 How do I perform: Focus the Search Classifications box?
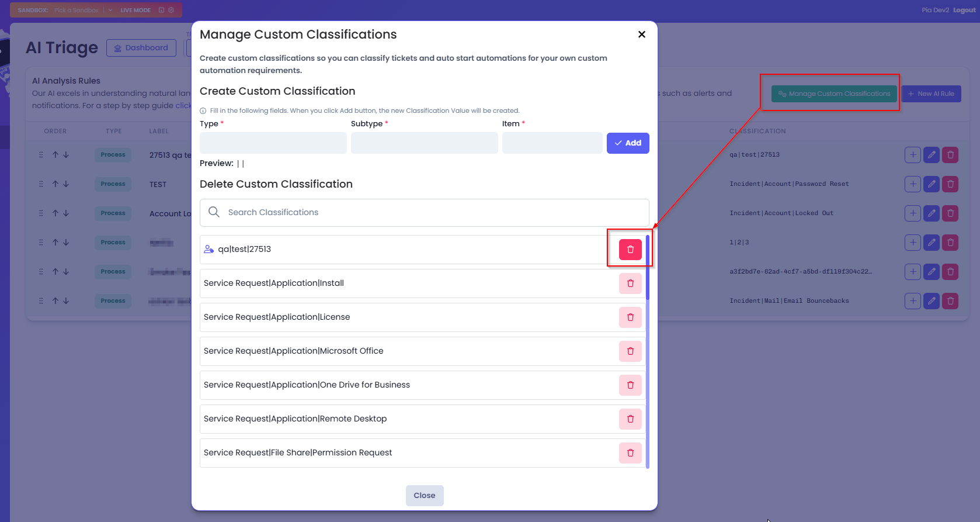(425, 213)
